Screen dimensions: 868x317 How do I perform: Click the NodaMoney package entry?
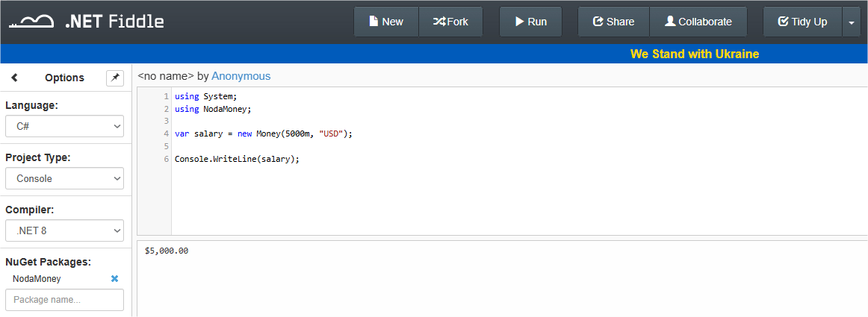37,279
